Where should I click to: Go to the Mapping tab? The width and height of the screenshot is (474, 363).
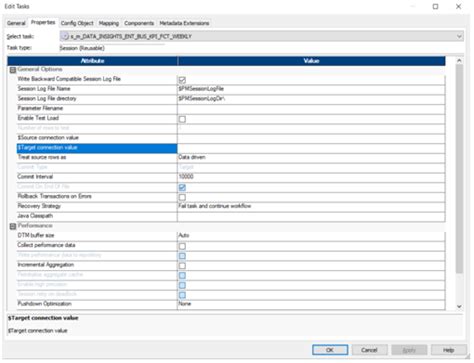[x=109, y=23]
